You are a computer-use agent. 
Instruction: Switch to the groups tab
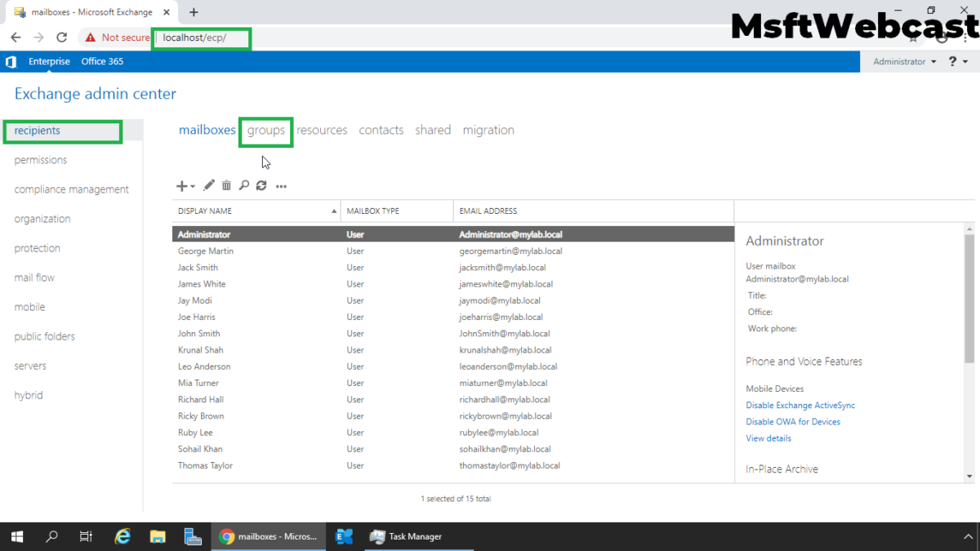(265, 130)
